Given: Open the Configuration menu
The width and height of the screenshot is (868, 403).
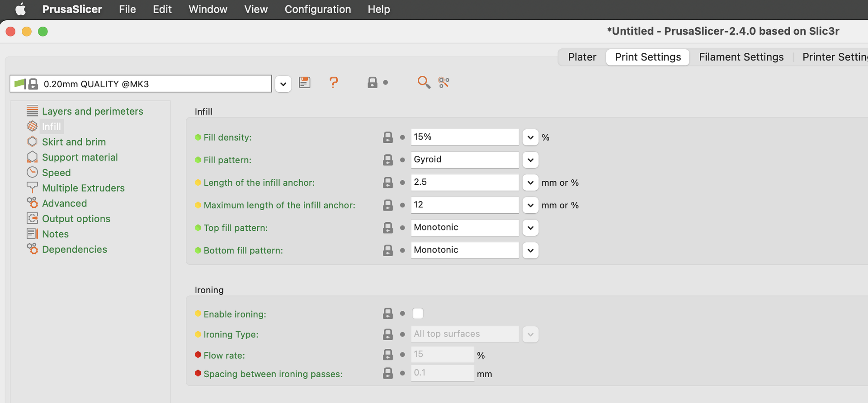Looking at the screenshot, I should [x=317, y=9].
